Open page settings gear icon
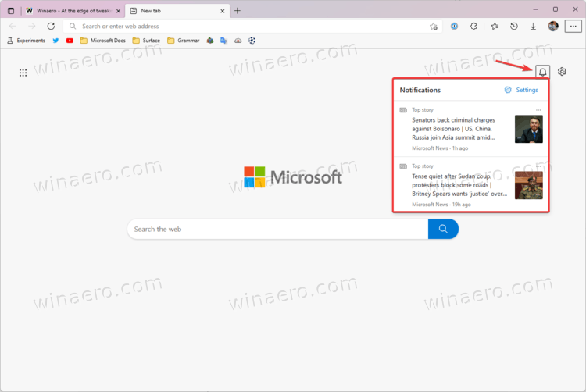The height and width of the screenshot is (392, 586). pyautogui.click(x=562, y=72)
